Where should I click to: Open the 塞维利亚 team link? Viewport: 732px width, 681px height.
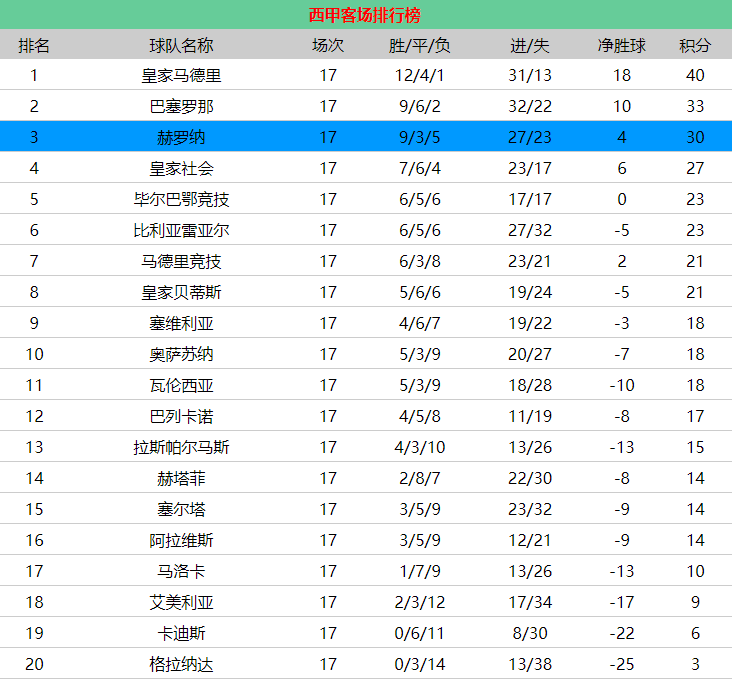pos(181,324)
